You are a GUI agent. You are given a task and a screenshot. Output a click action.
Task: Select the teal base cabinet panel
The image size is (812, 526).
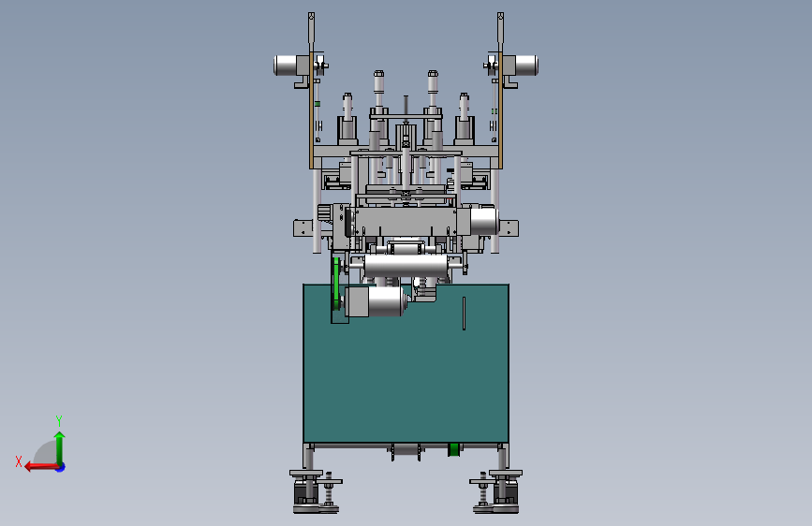coord(406,363)
